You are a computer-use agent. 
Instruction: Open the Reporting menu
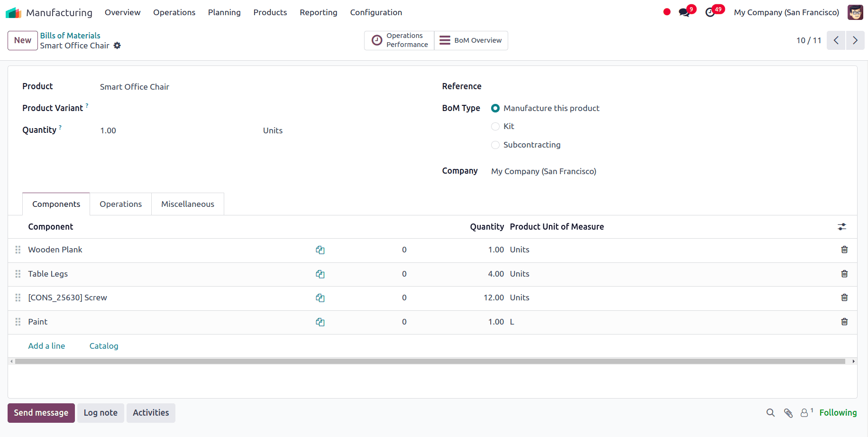point(318,12)
